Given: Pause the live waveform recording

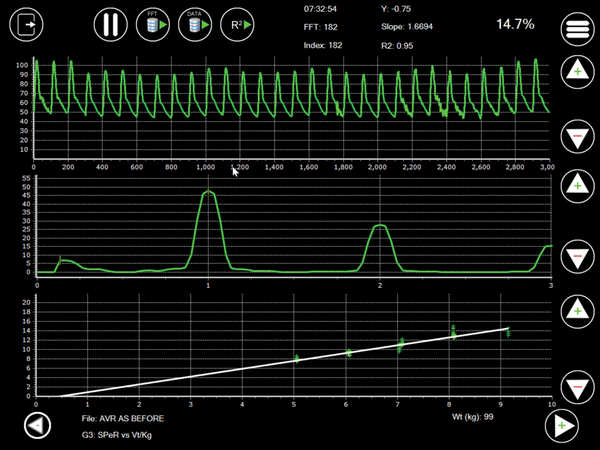Looking at the screenshot, I should [111, 24].
